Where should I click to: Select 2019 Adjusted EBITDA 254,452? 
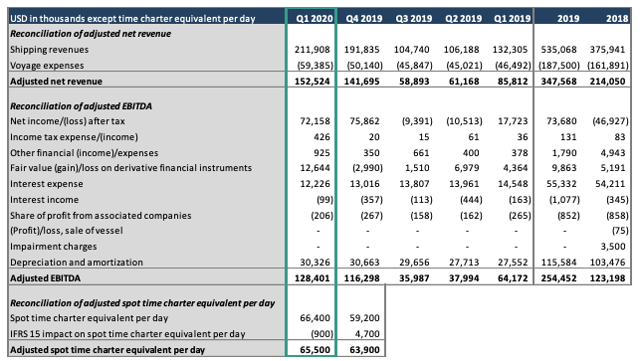click(559, 278)
